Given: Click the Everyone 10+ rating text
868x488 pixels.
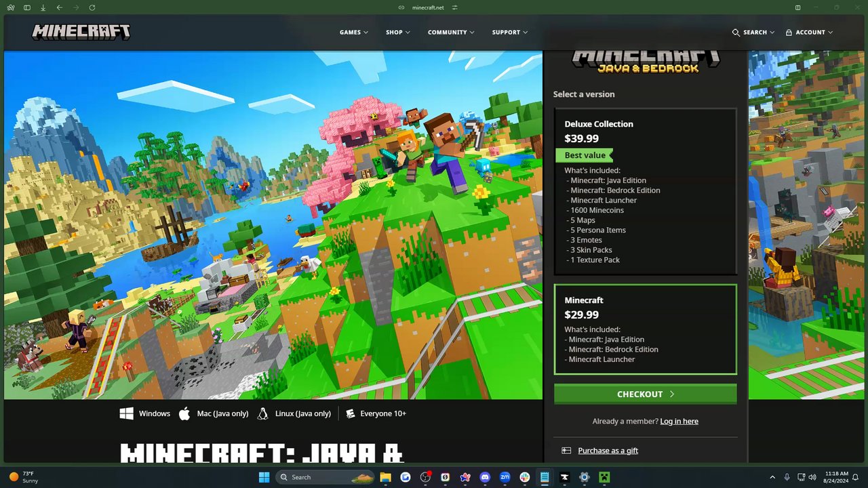Looking at the screenshot, I should click(383, 413).
